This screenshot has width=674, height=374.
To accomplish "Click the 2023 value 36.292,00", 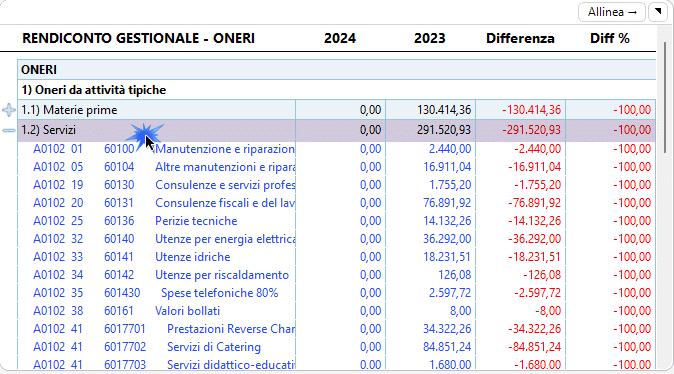I will 447,239.
